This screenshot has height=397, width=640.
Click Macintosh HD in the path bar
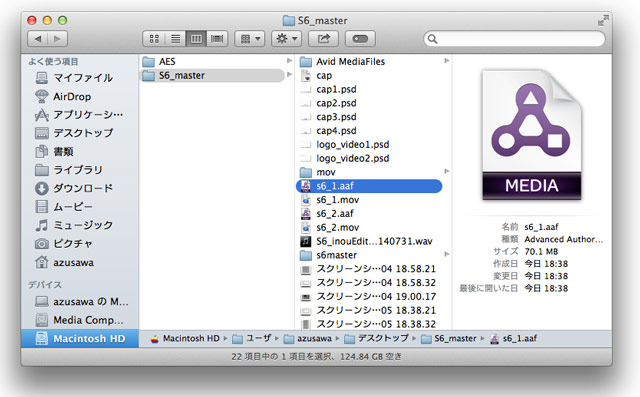click(x=185, y=339)
